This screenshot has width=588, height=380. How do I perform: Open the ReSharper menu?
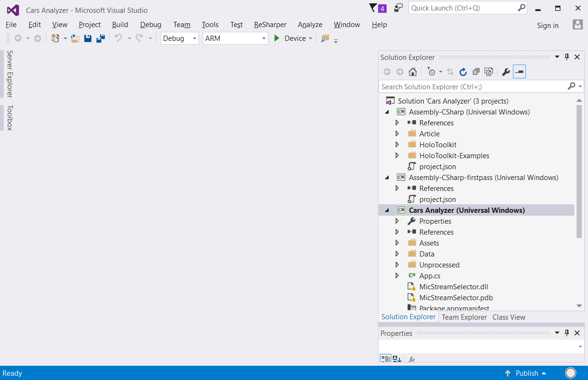(270, 25)
